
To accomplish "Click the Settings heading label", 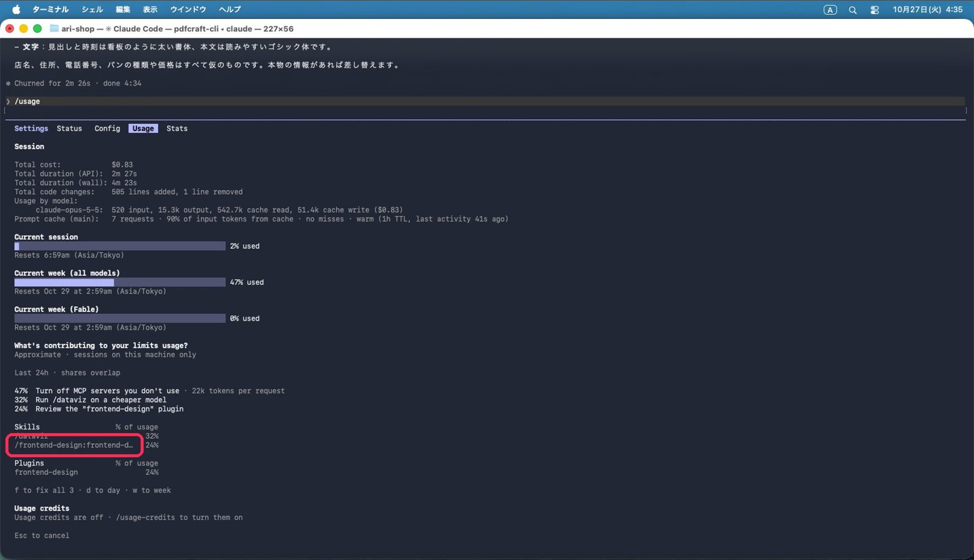I will (x=31, y=128).
